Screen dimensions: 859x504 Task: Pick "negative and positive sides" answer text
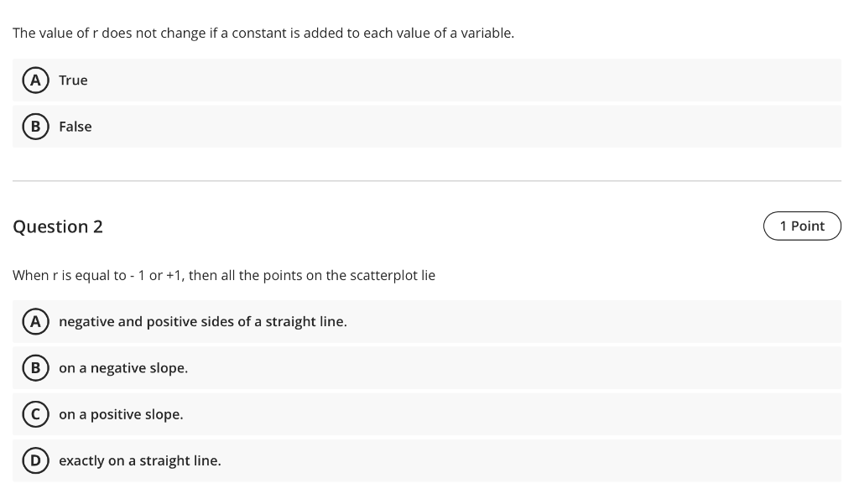point(203,321)
